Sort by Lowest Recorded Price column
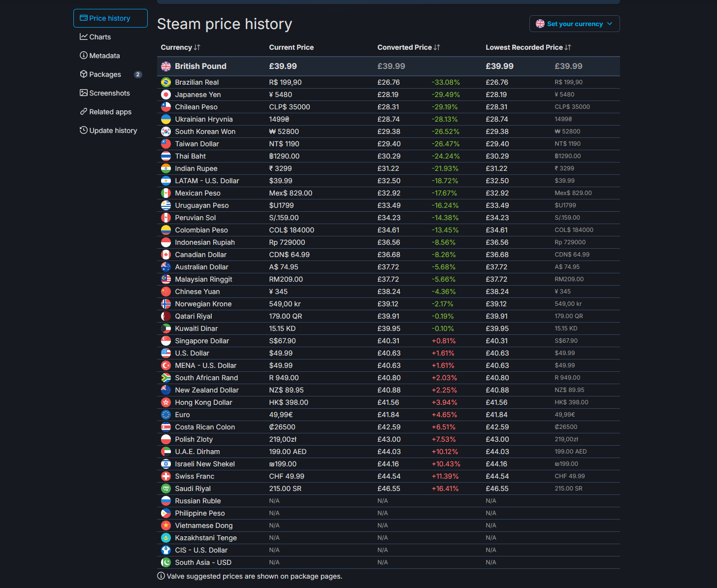This screenshot has height=588, width=717. (528, 47)
